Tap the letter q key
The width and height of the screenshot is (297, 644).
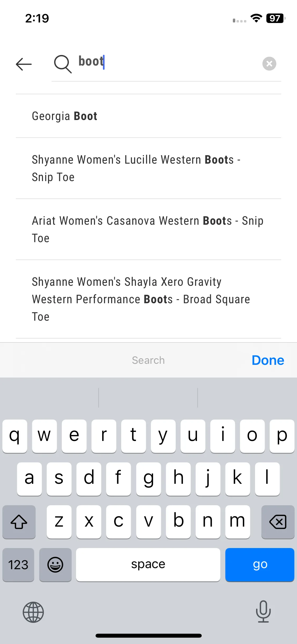click(x=15, y=436)
